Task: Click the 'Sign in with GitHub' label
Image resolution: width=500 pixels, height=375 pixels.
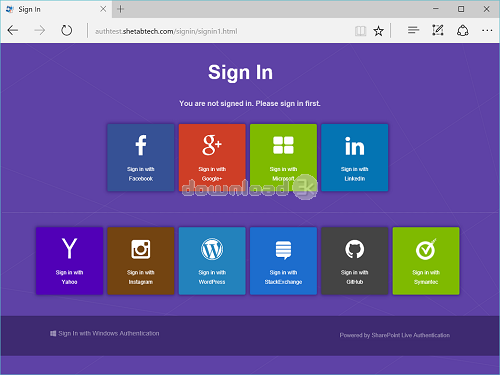Action: (x=355, y=277)
